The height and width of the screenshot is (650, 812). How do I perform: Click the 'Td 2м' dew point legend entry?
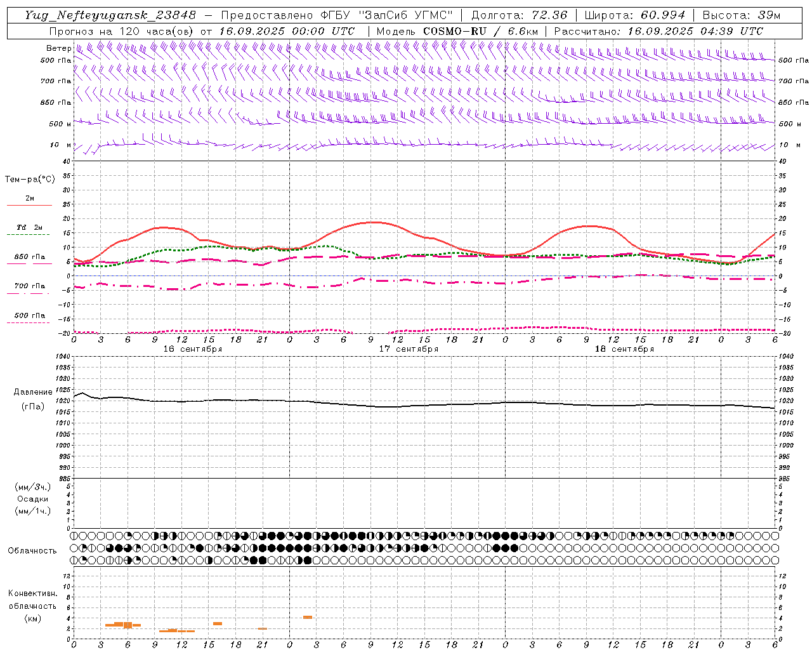(30, 227)
